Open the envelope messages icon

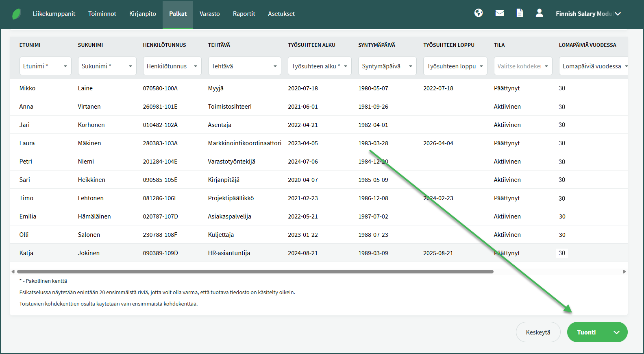500,13
